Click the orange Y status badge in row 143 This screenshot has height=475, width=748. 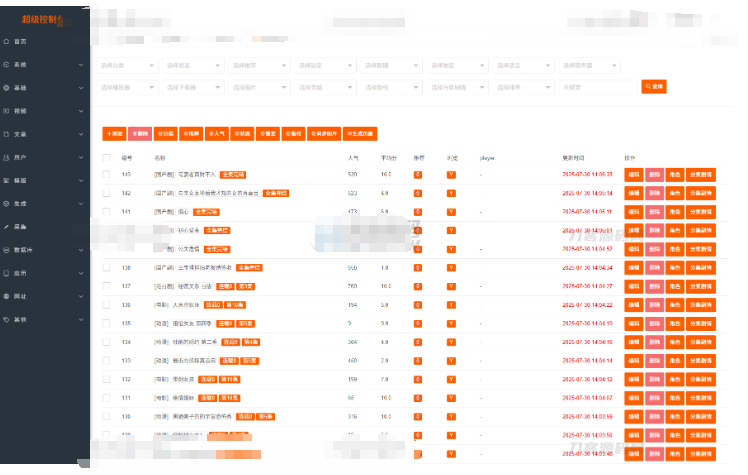click(451, 175)
